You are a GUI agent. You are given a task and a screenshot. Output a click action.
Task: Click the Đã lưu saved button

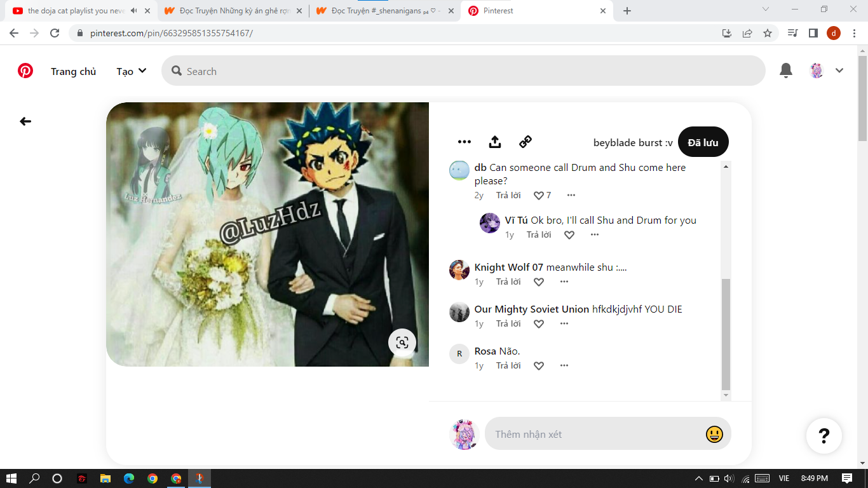point(703,142)
